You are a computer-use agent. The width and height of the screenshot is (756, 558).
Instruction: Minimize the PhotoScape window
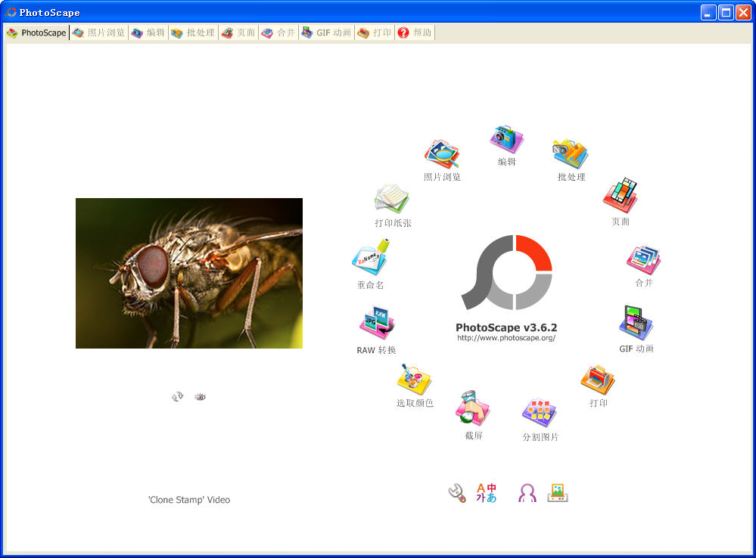pos(708,12)
